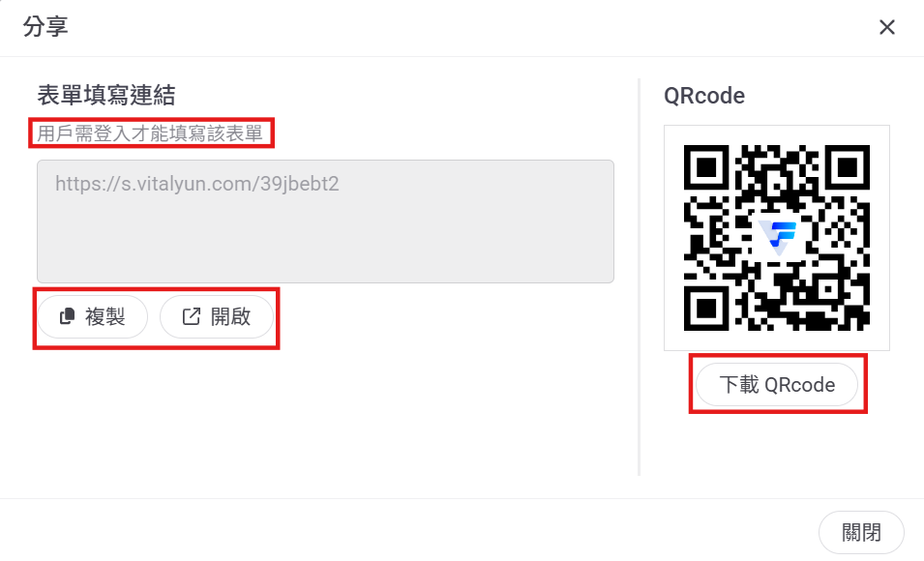
Task: Close the 分享 dialog with the X icon
Action: coord(887,27)
